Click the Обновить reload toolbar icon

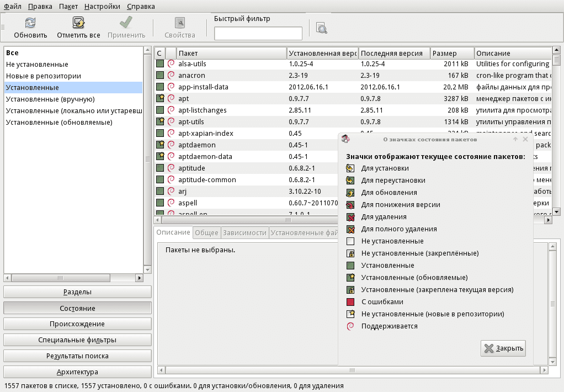point(31,23)
